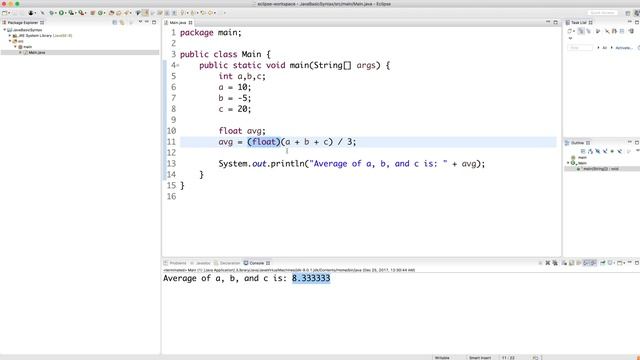Maximize the Package Explorer panel

(154, 22)
